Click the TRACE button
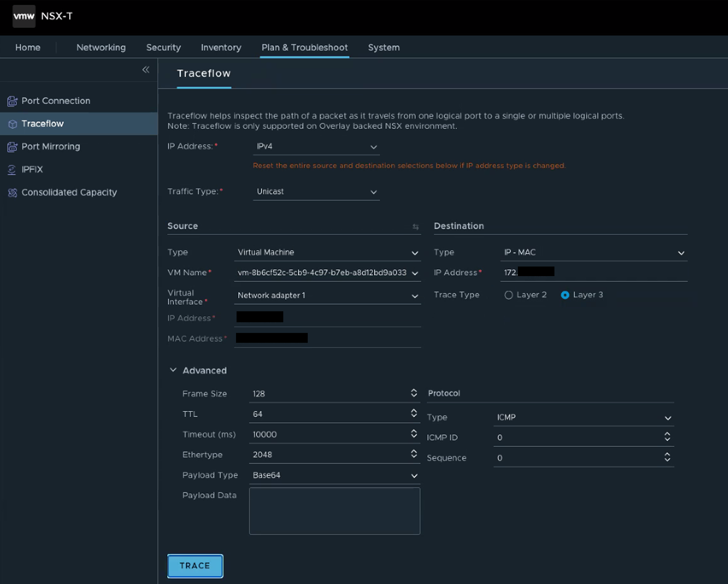Image resolution: width=728 pixels, height=584 pixels. coord(195,566)
